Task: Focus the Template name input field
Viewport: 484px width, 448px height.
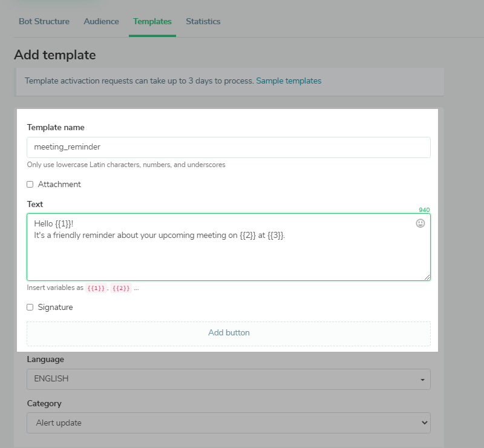Action: 228,147
